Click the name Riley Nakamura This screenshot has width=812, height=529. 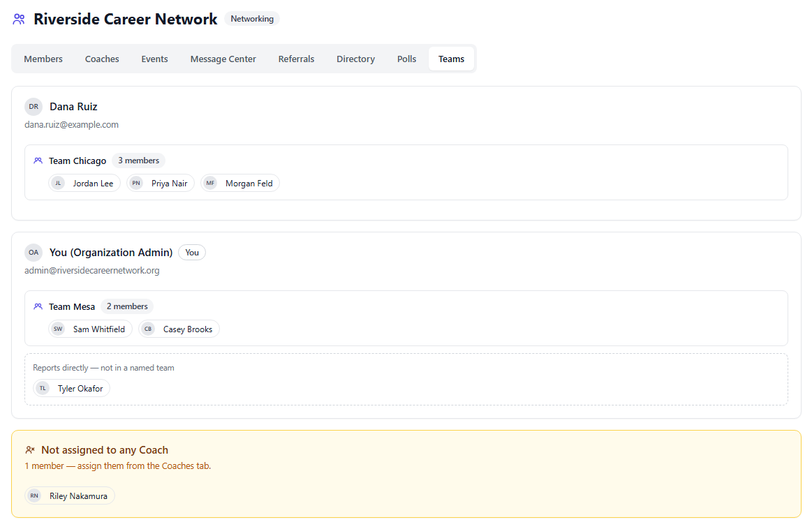pyautogui.click(x=79, y=496)
